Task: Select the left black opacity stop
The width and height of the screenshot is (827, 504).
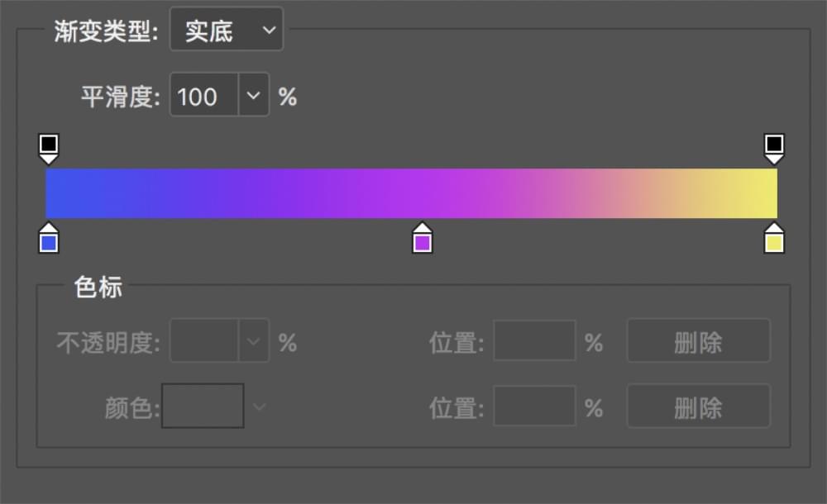Action: (49, 147)
